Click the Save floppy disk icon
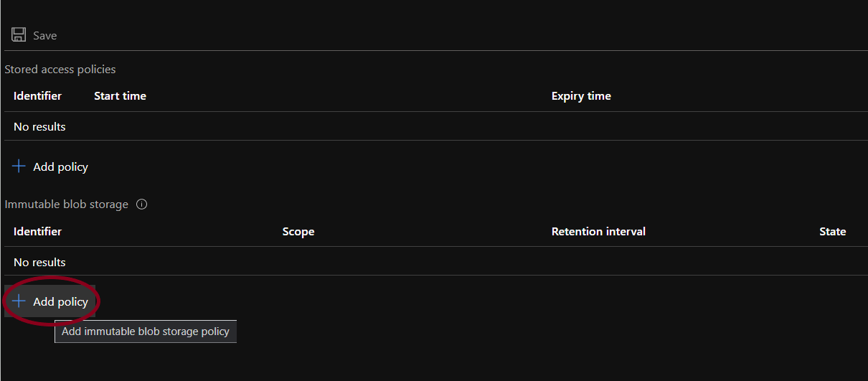The height and width of the screenshot is (381, 868). [19, 35]
